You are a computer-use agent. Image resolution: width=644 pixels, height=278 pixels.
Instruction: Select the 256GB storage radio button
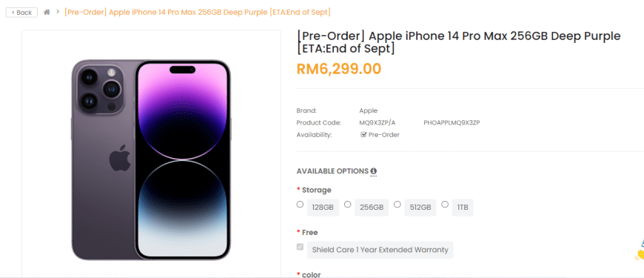click(x=347, y=204)
